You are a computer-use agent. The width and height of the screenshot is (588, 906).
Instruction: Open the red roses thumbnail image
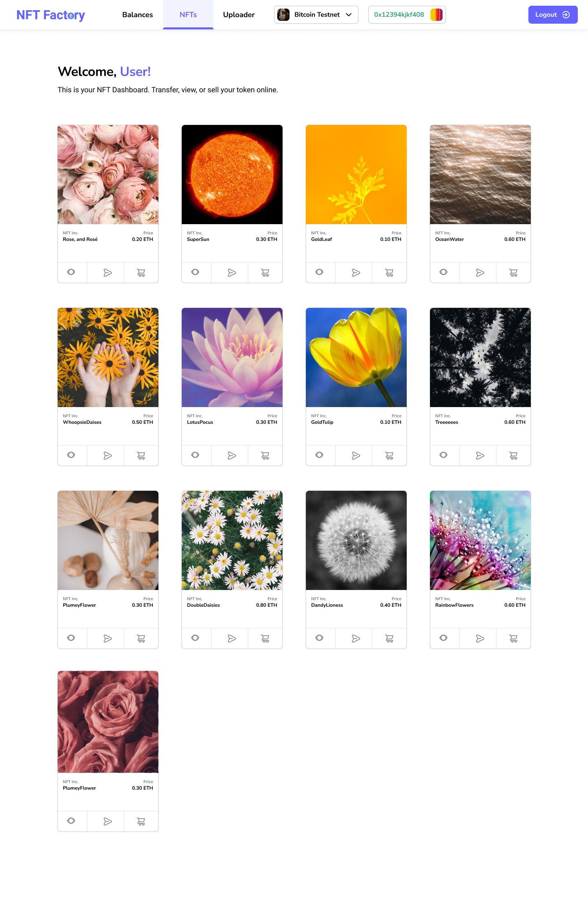click(108, 722)
